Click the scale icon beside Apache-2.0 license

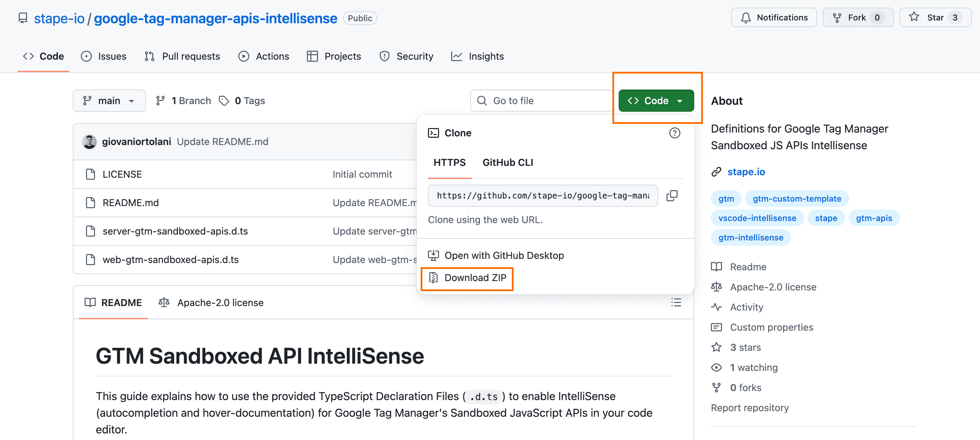[x=716, y=287]
